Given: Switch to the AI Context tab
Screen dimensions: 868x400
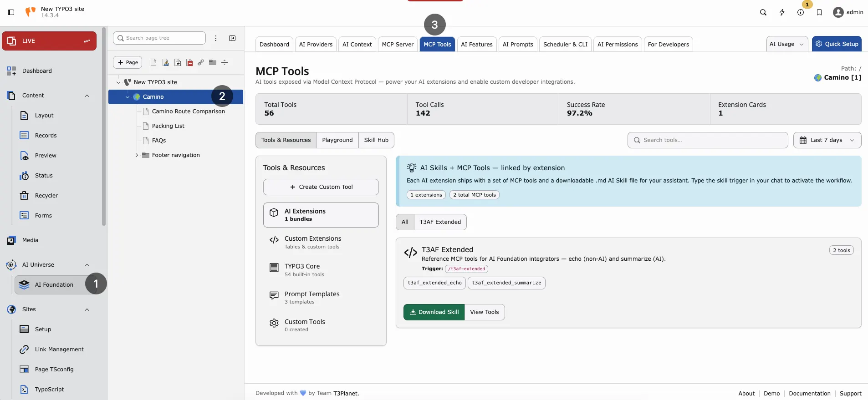Looking at the screenshot, I should [x=357, y=44].
